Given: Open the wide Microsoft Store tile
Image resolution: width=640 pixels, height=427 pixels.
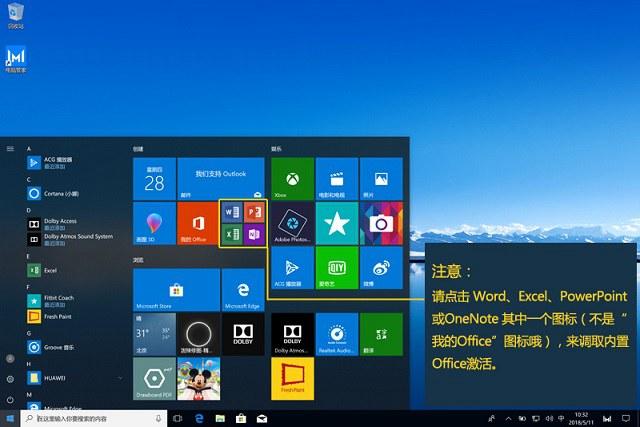Looking at the screenshot, I should [x=176, y=290].
